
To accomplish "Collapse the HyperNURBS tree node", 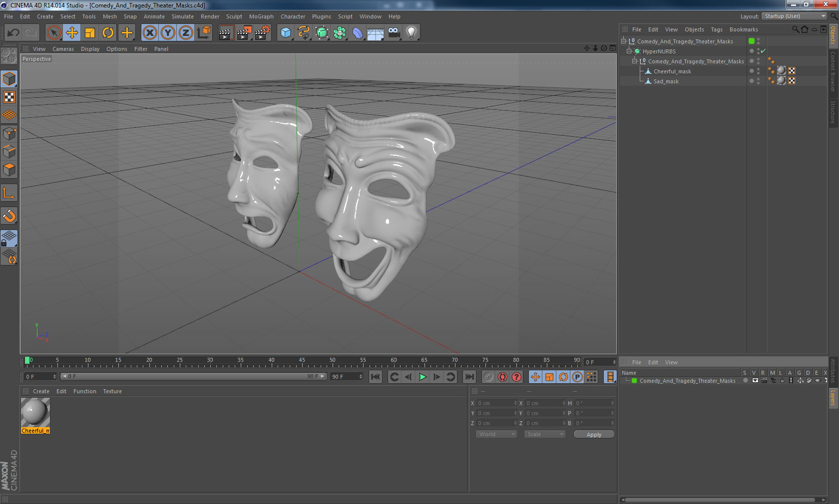I will coord(629,51).
